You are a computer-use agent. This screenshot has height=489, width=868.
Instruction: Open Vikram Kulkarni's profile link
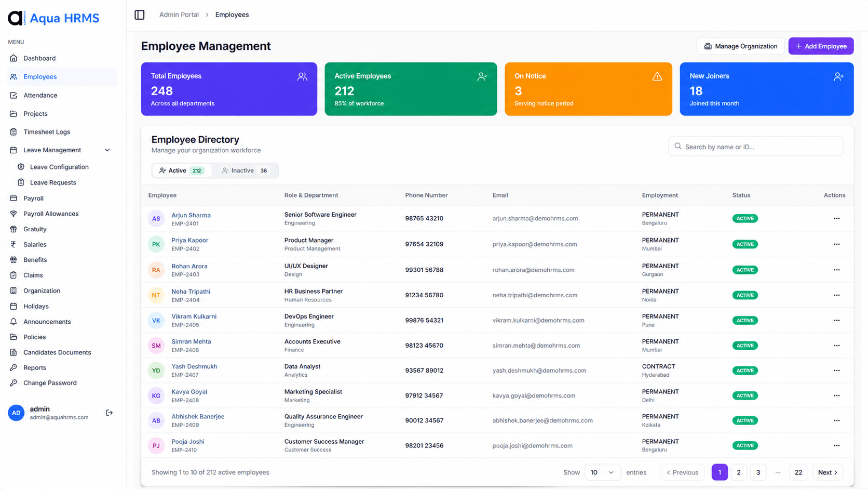tap(194, 316)
